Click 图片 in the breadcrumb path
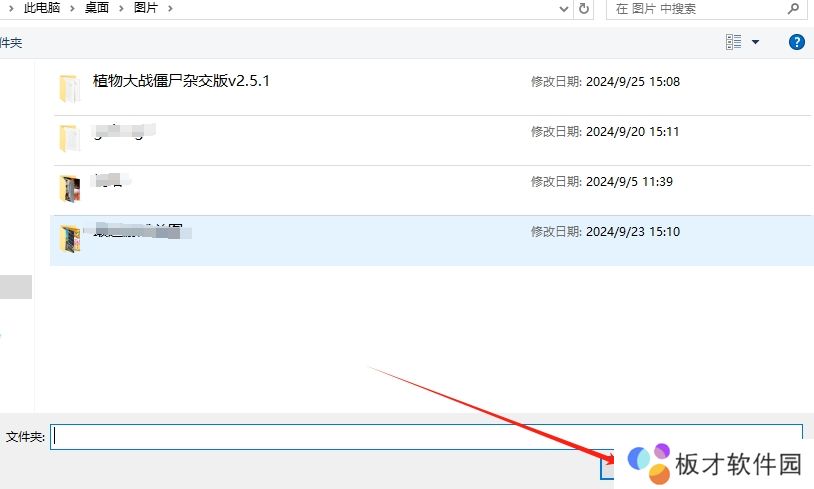 (148, 8)
